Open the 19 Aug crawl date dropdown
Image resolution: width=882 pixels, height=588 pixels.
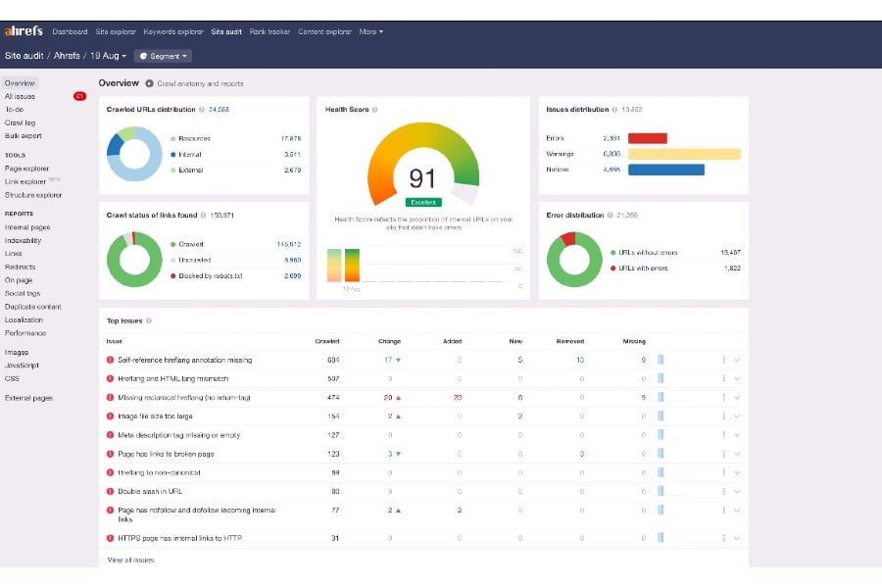pos(109,56)
